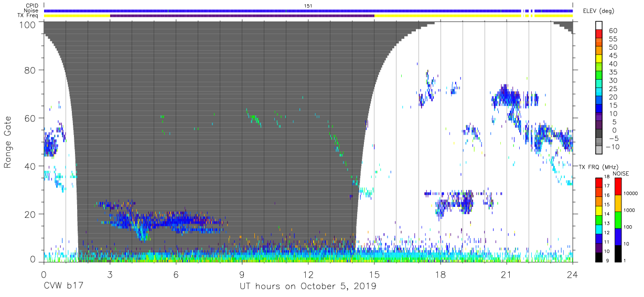This screenshot has height=297, width=644.
Task: Click ELEV color bar label '55'
Action: [612, 39]
